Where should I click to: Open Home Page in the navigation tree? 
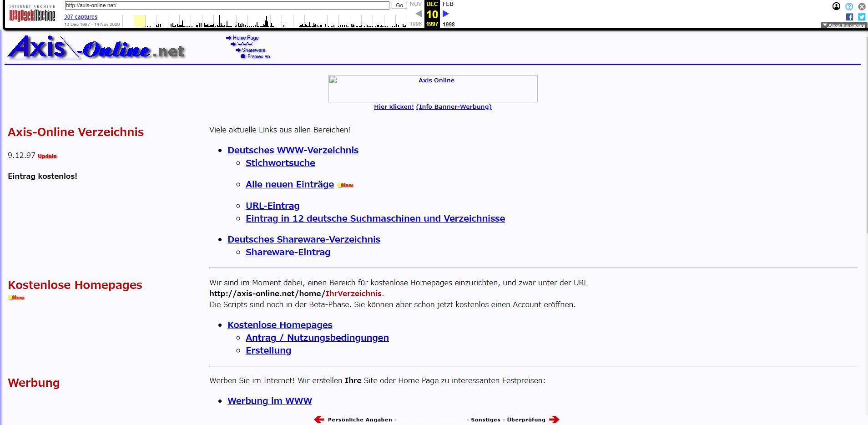tap(246, 38)
